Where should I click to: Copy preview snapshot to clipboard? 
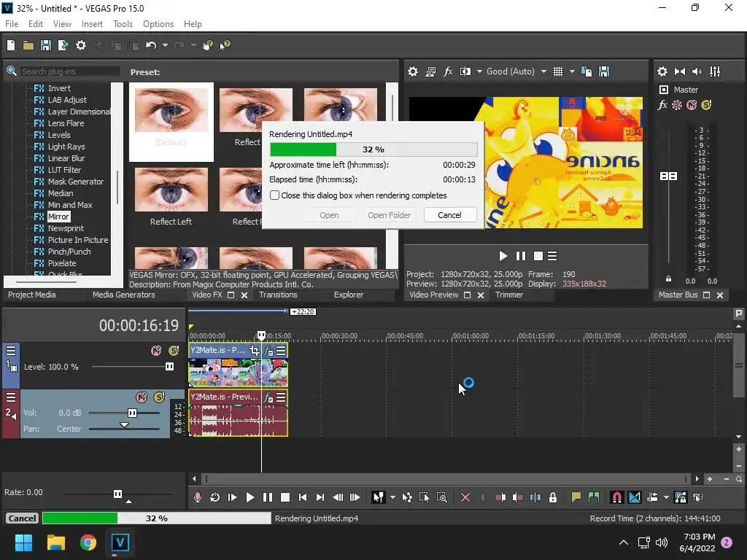(x=587, y=71)
